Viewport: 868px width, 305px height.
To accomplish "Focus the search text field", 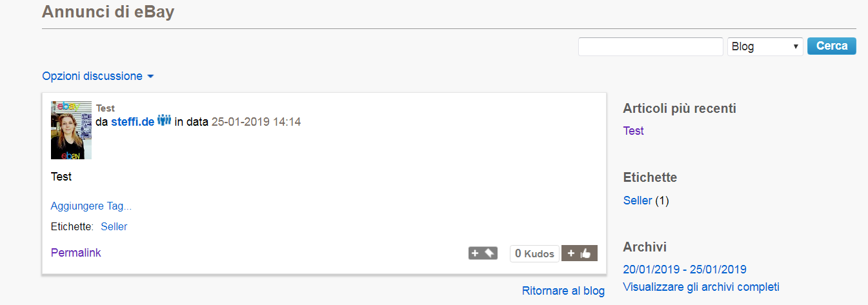I will [x=651, y=46].
